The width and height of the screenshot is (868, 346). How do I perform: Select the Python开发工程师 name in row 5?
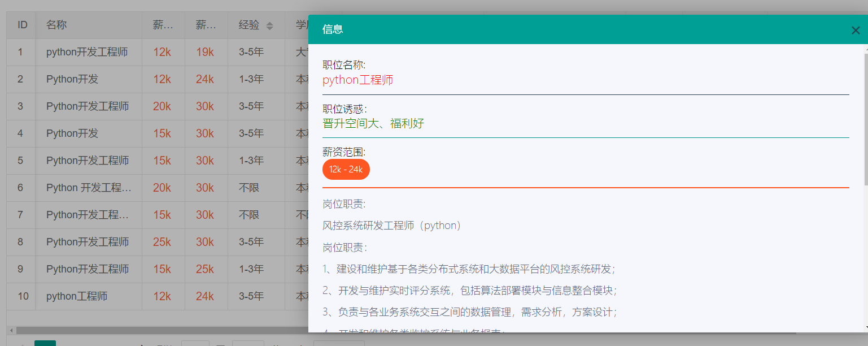tap(88, 161)
